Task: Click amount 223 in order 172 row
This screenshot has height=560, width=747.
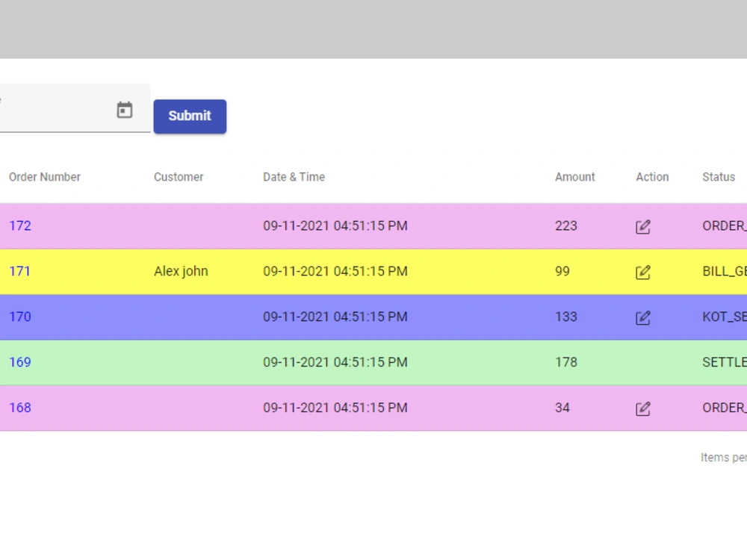Action: (x=566, y=225)
